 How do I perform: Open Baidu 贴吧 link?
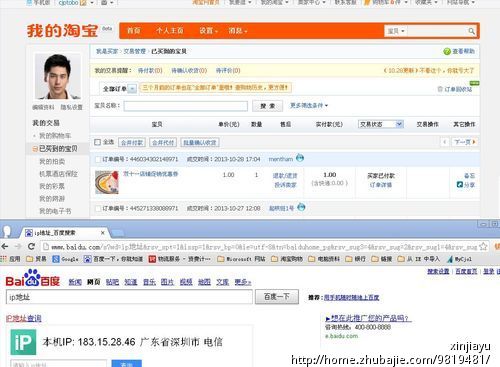pos(112,282)
